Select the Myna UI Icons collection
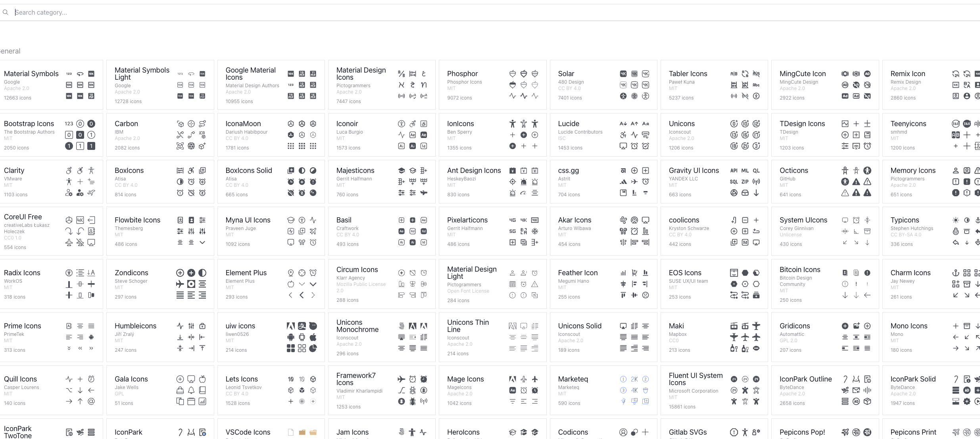 click(x=271, y=231)
